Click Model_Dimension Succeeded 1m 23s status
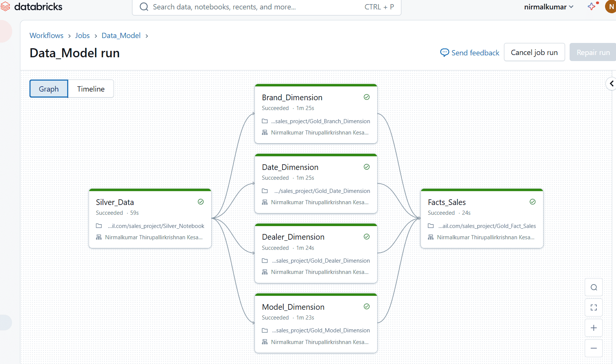Viewport: 616px width, 364px height. [x=288, y=318]
